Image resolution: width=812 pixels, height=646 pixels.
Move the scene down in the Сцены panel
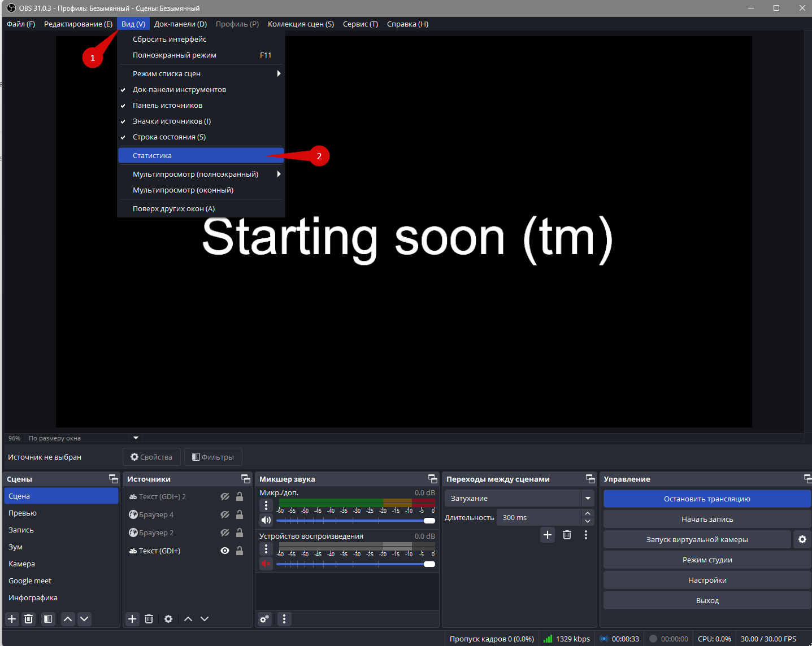[x=84, y=619]
